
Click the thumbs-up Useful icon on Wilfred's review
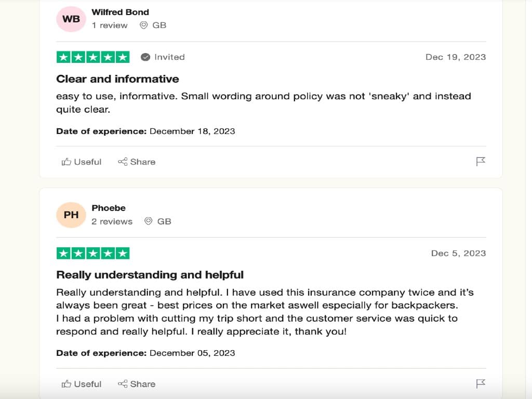tap(66, 162)
